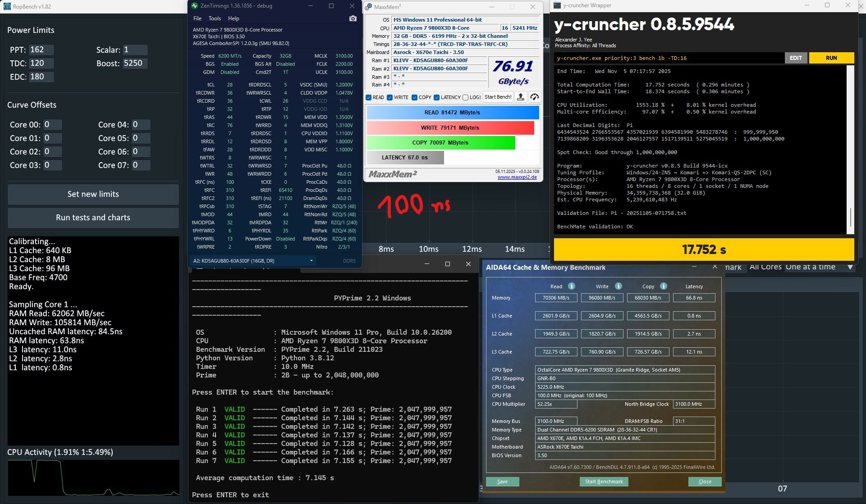Click ZenTimings app logo in title bar
The width and height of the screenshot is (866, 504).
pos(194,6)
